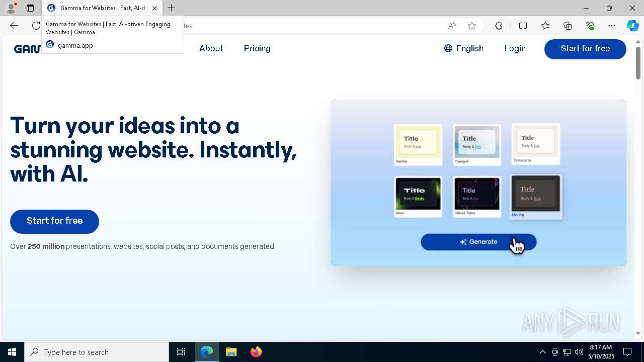Select the Velvet Tides theme thumbnail

tap(477, 197)
